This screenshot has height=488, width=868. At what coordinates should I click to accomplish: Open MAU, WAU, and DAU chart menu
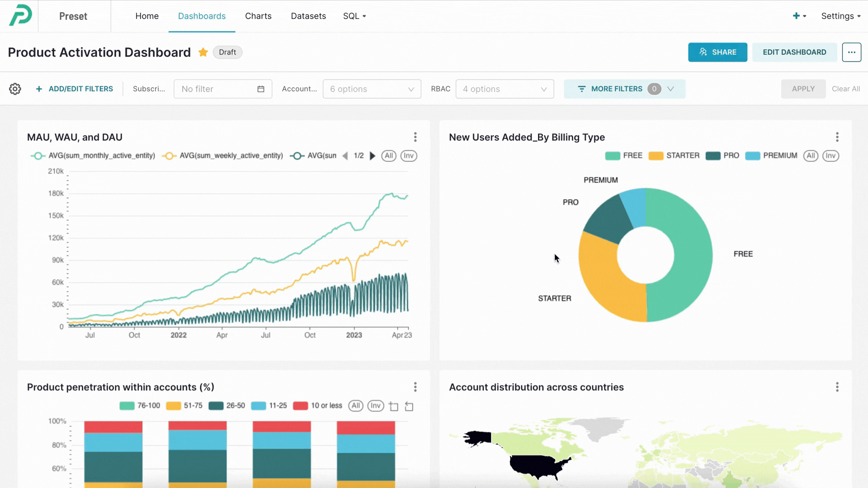coord(415,137)
